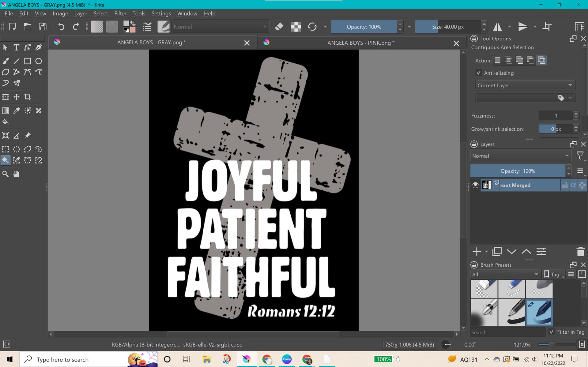Toggle Anti-aliasing checkbox

479,73
